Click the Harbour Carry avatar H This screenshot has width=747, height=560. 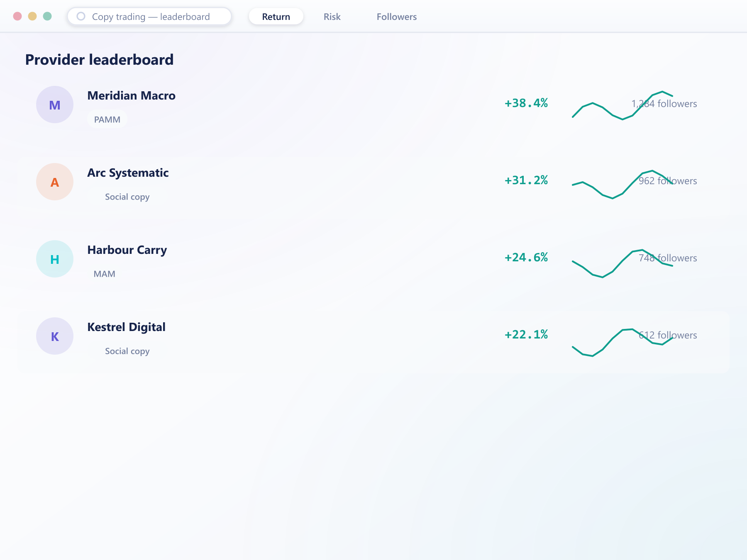click(x=55, y=259)
